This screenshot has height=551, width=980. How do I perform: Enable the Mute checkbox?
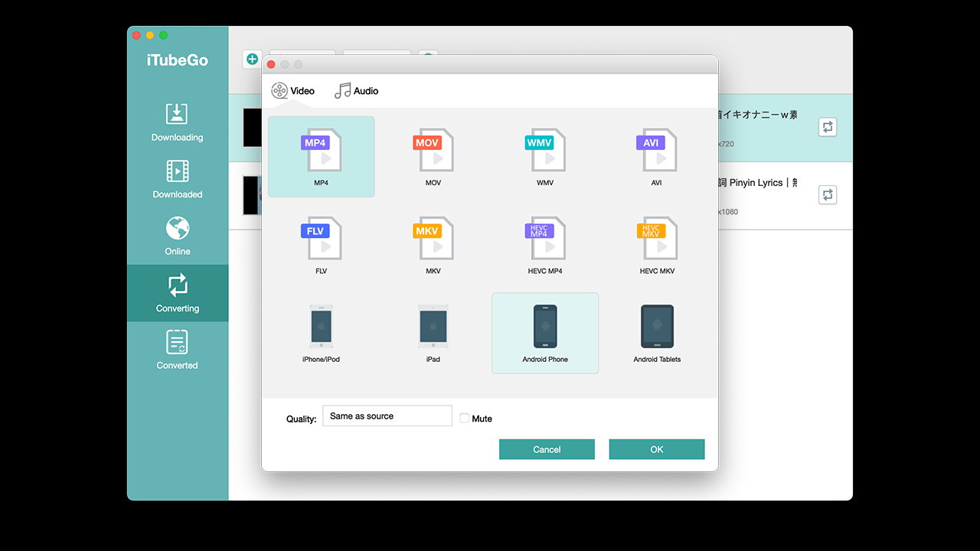click(x=465, y=419)
